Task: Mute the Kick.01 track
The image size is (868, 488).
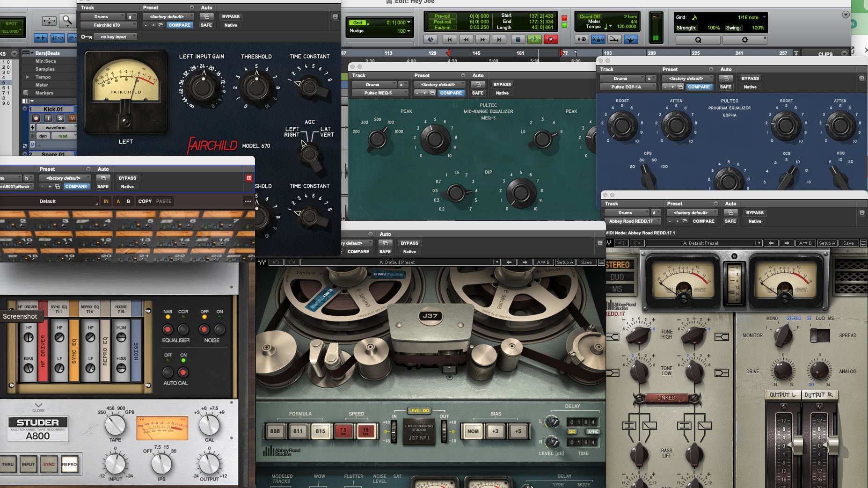Action: (x=72, y=118)
